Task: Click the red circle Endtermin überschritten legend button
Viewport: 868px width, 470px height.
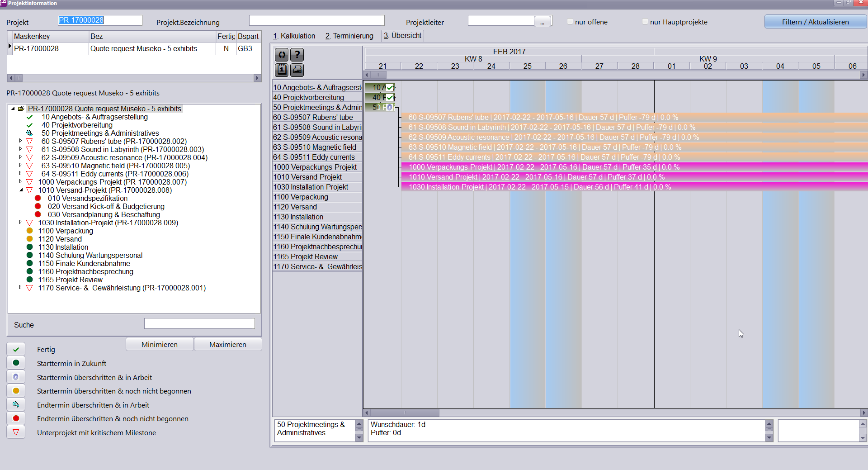Action: 16,418
